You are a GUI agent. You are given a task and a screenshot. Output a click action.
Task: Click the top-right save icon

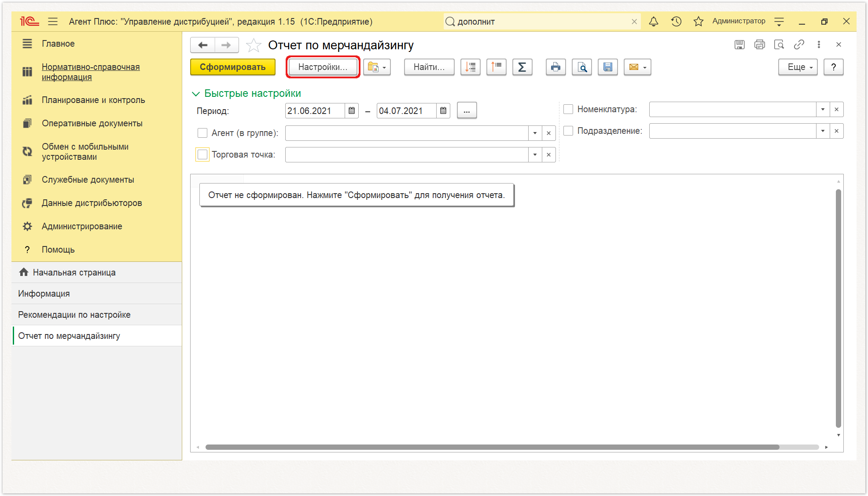(739, 44)
